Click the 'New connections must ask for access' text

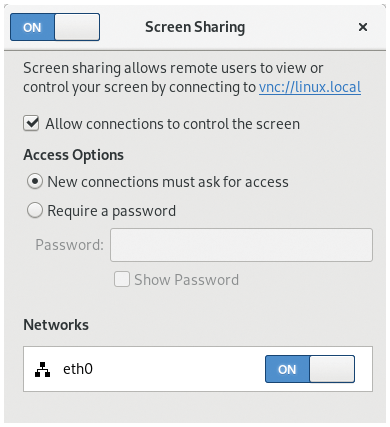[168, 182]
